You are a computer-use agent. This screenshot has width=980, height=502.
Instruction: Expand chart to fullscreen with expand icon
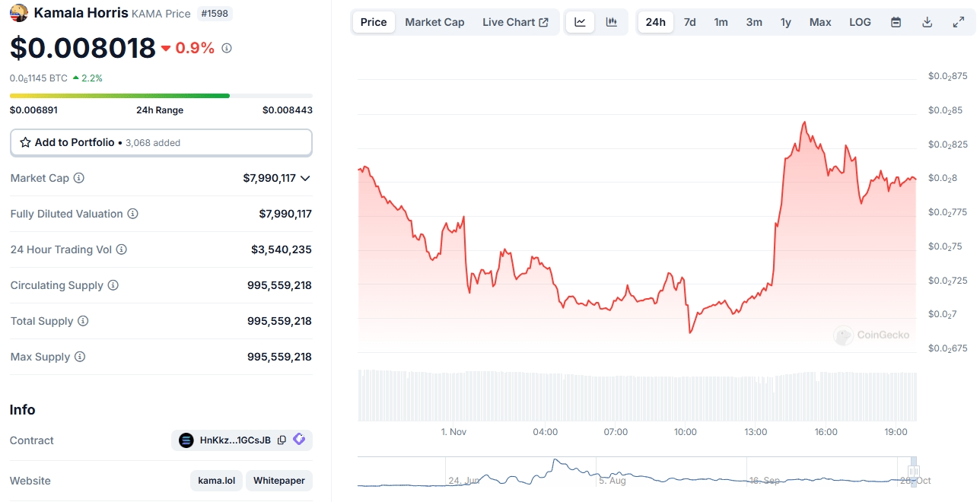958,22
